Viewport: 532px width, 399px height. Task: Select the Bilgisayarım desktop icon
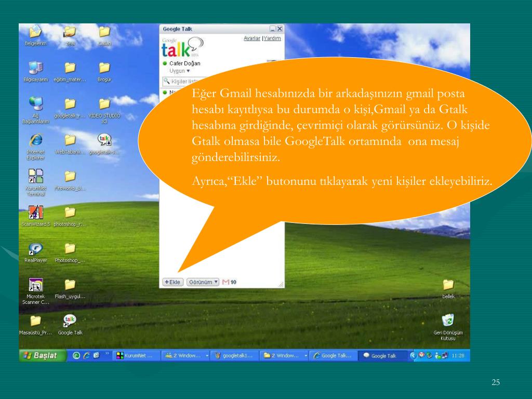(x=35, y=71)
